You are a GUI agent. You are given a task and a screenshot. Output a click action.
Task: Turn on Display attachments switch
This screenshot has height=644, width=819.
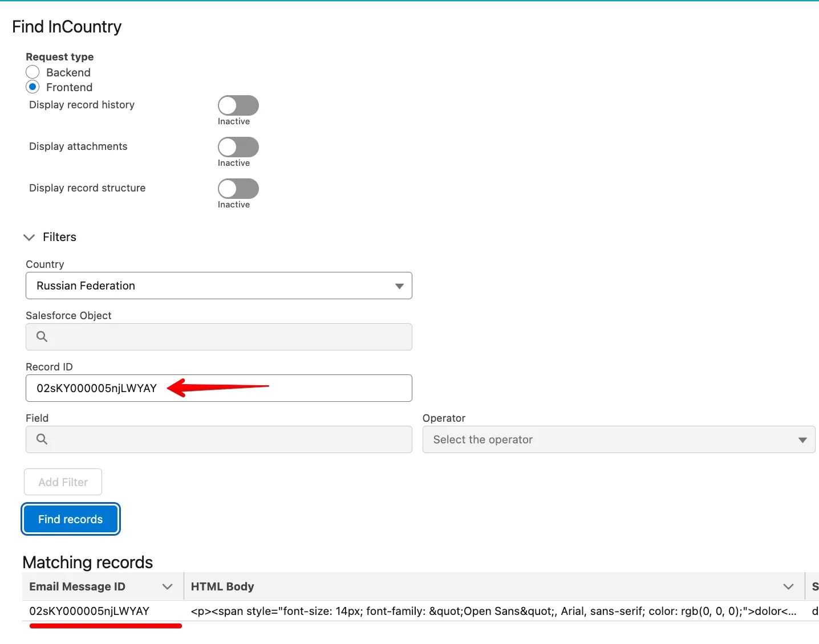pos(238,147)
